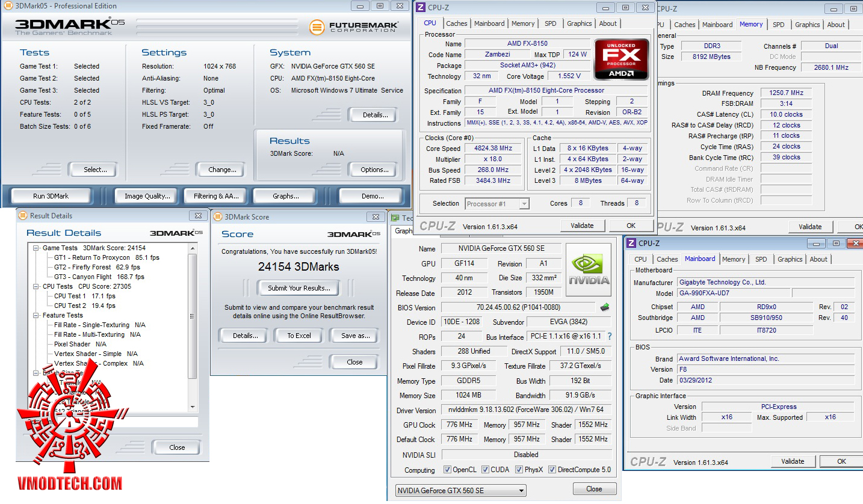The height and width of the screenshot is (504, 863).
Task: Open the Processor #1 selection dropdown
Action: (497, 204)
